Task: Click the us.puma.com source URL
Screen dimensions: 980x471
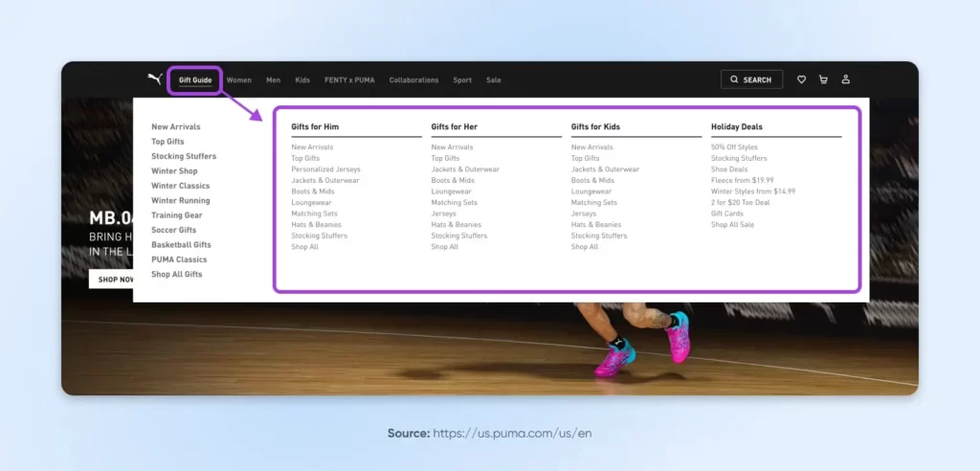Action: (x=512, y=433)
